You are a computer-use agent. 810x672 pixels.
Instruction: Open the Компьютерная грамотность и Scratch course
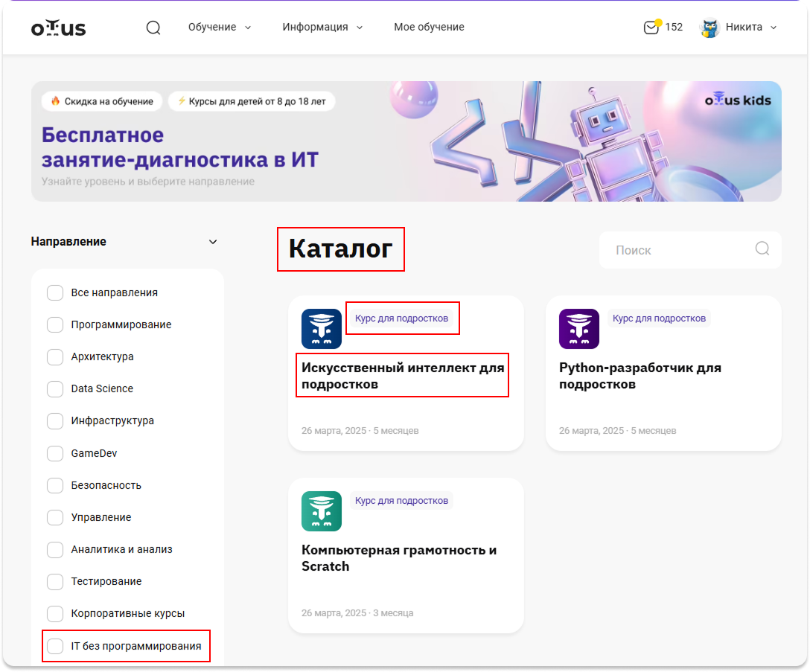(x=399, y=558)
